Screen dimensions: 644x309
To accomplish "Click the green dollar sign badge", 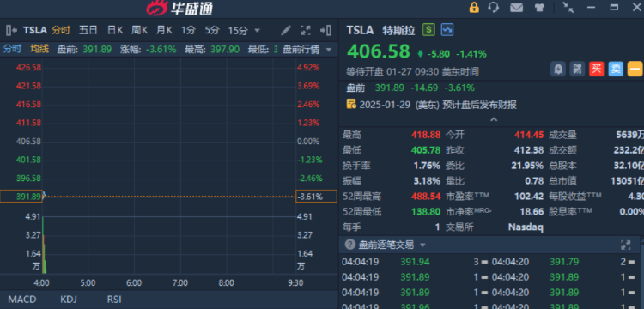I will click(x=428, y=29).
